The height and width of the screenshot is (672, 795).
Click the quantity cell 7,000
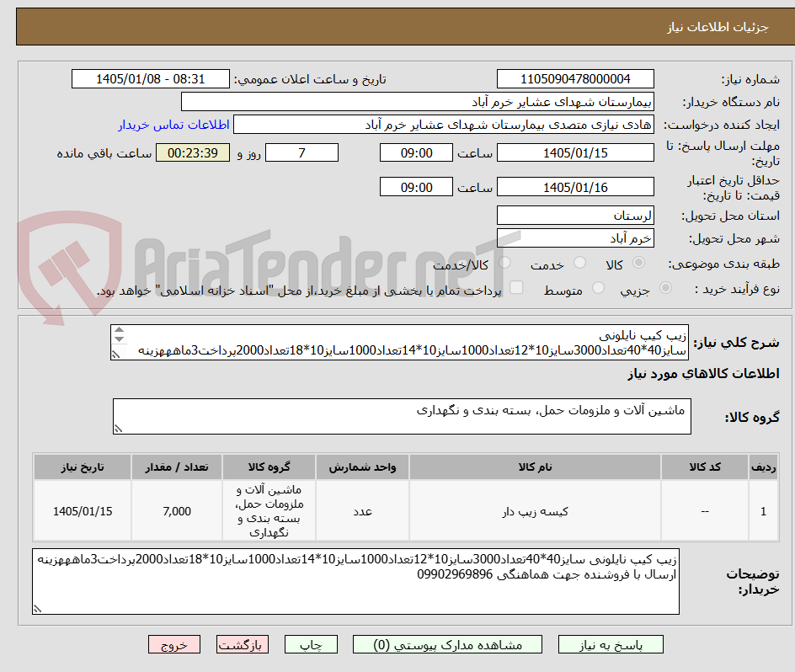pyautogui.click(x=177, y=511)
